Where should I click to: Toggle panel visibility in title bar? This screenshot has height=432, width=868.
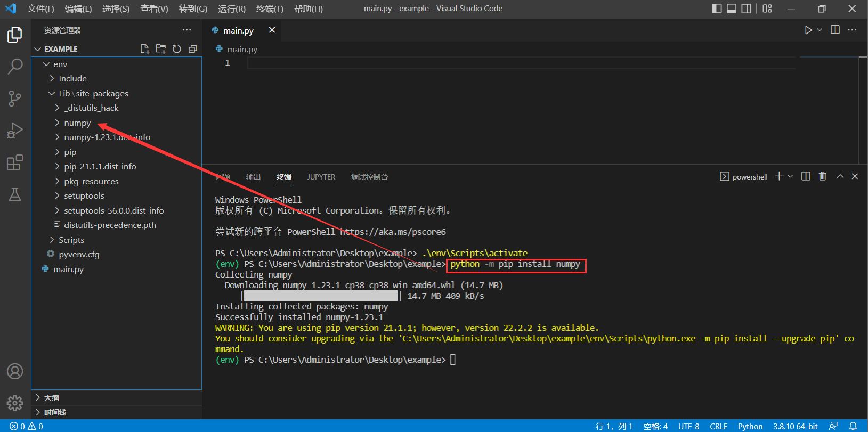click(732, 9)
